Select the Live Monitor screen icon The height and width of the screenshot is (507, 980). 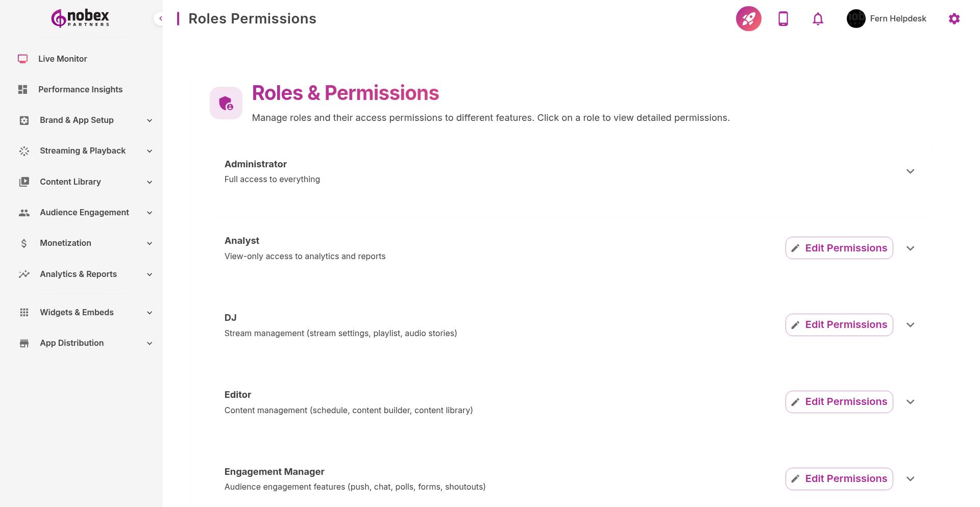pos(22,59)
